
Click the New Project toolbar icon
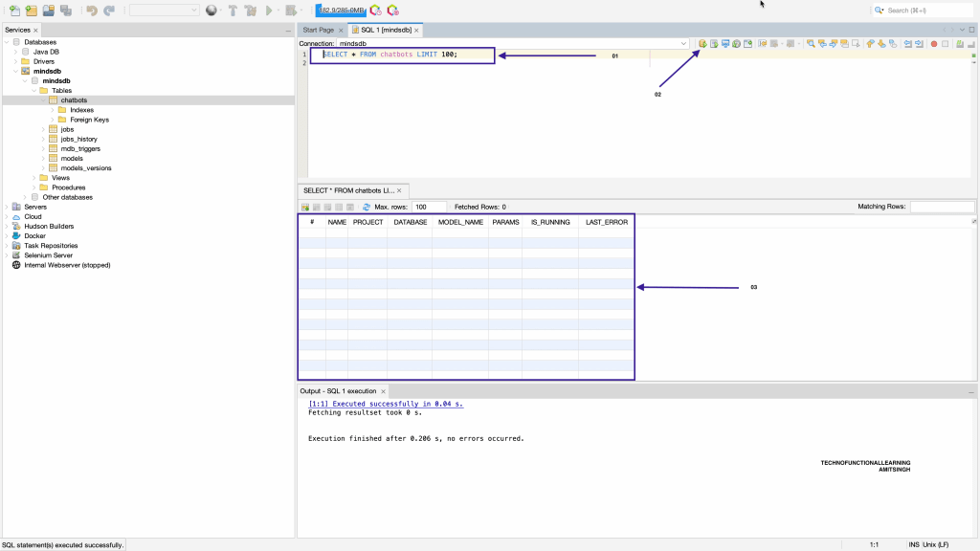point(32,10)
